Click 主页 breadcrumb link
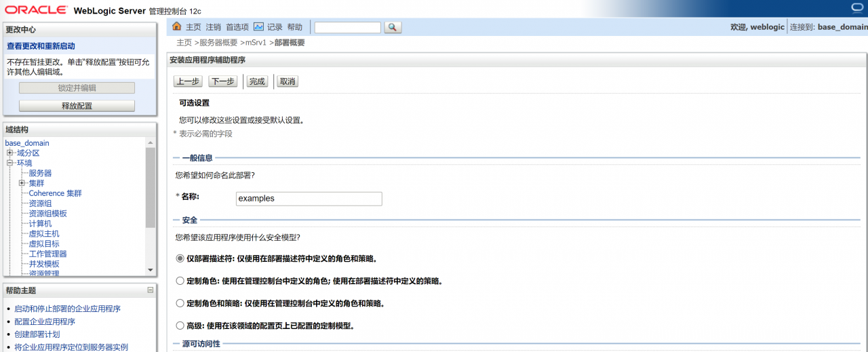The image size is (868, 352). (184, 43)
